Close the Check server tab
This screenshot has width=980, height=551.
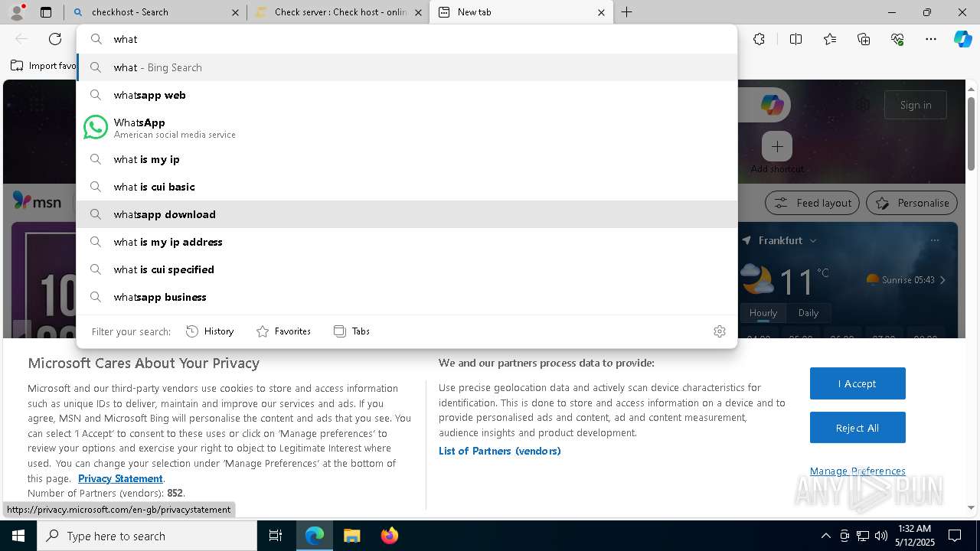(x=418, y=12)
